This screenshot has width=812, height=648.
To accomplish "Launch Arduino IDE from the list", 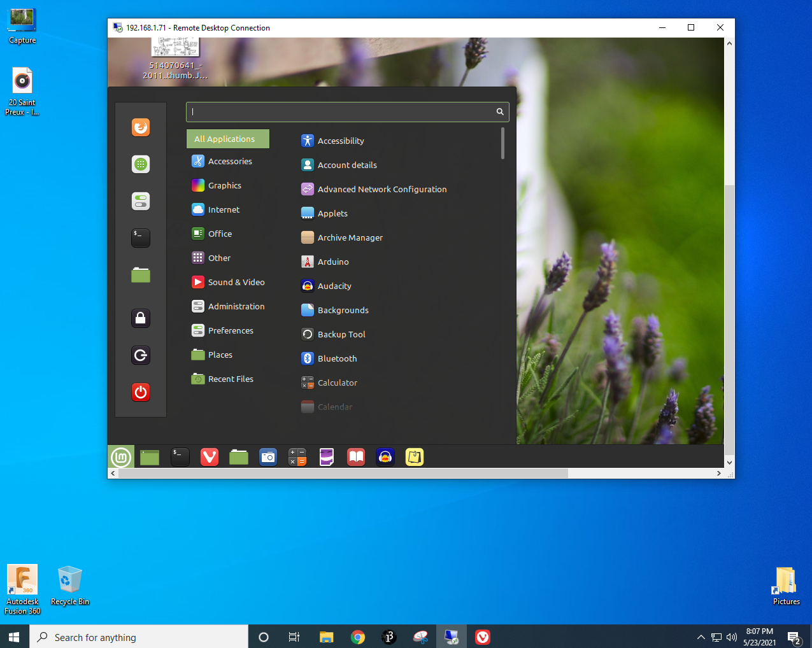I will pos(333,262).
